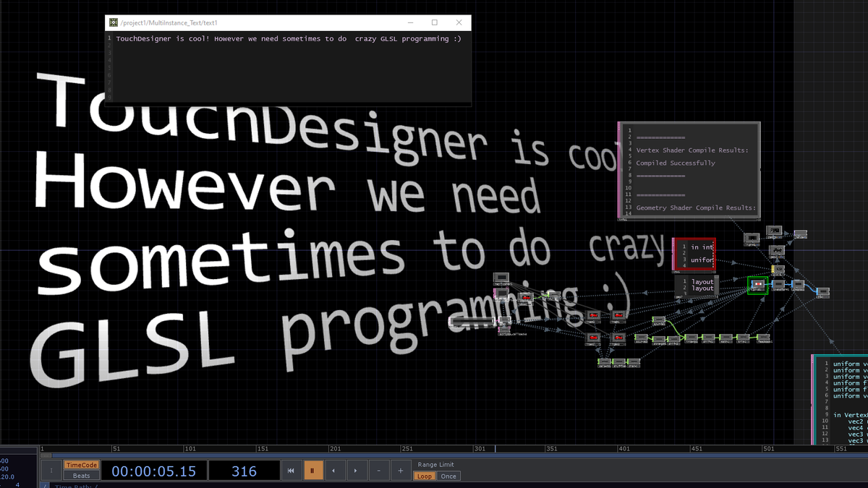
Task: Step back one frame
Action: 333,471
